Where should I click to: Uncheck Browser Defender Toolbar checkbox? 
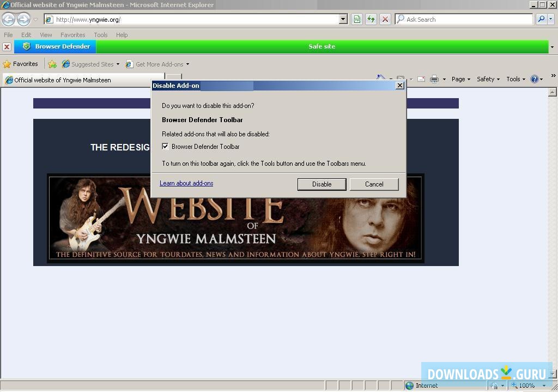tap(165, 146)
